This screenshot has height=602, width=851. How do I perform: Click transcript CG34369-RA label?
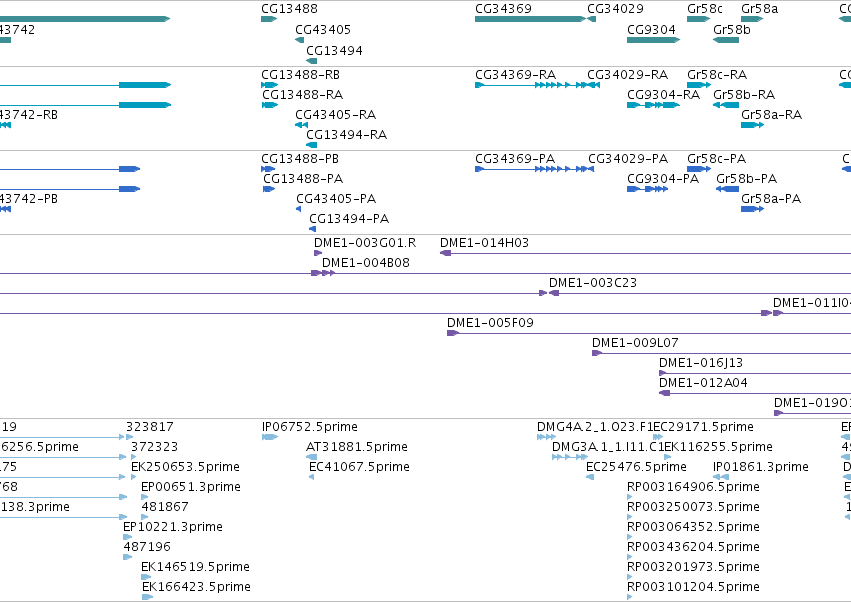515,75
